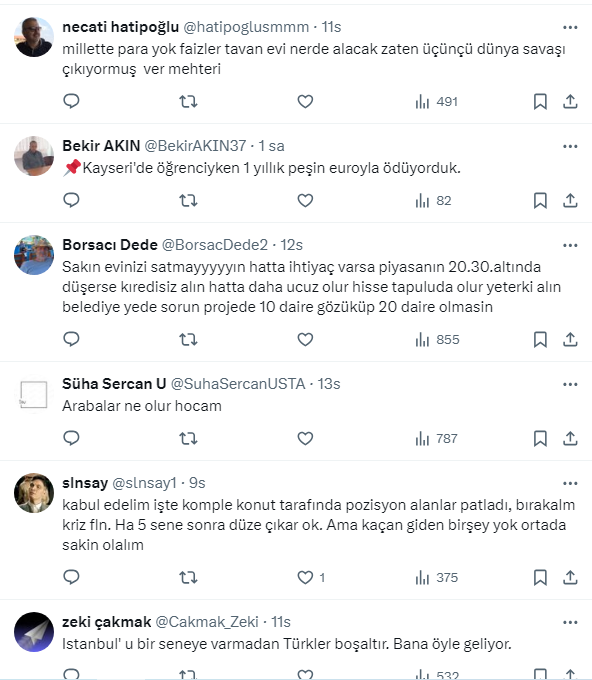This screenshot has height=680, width=592.
Task: Click zeki çakmak's paper plane avatar
Action: [x=34, y=632]
